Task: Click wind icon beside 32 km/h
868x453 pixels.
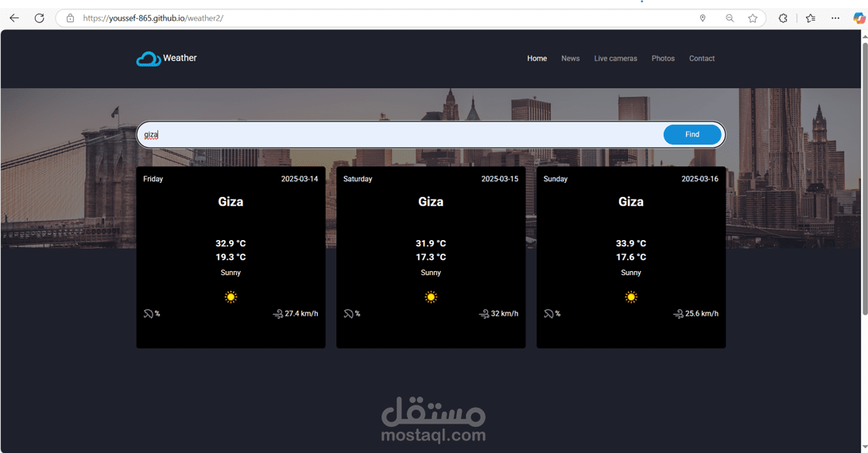Action: (x=484, y=314)
